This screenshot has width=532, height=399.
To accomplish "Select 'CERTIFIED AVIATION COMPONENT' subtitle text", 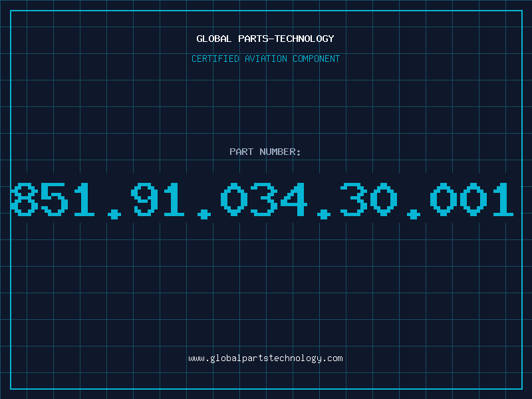I will (265, 59).
